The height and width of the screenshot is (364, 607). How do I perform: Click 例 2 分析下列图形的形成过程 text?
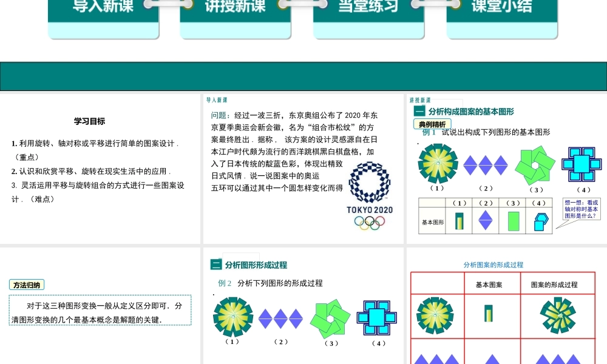pos(270,283)
